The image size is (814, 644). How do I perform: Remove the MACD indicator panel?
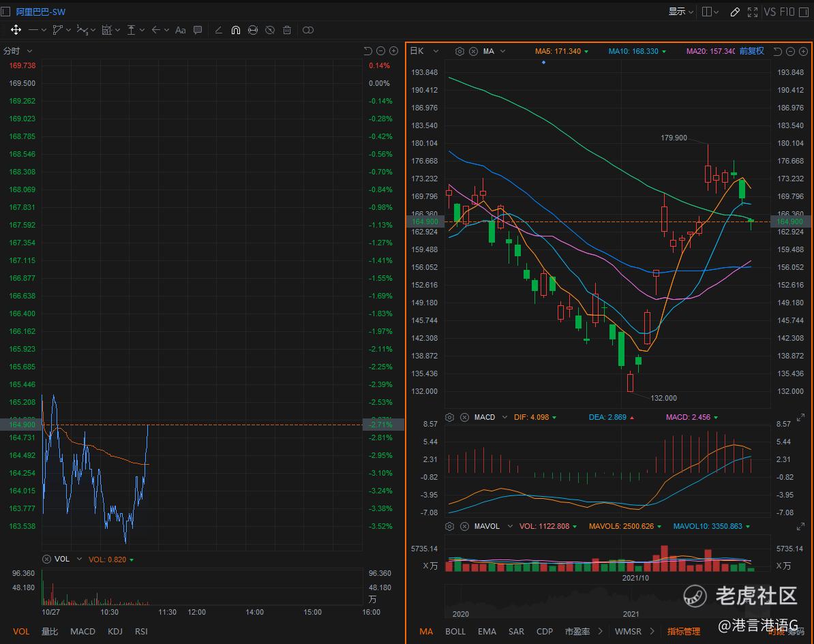pyautogui.click(x=465, y=417)
